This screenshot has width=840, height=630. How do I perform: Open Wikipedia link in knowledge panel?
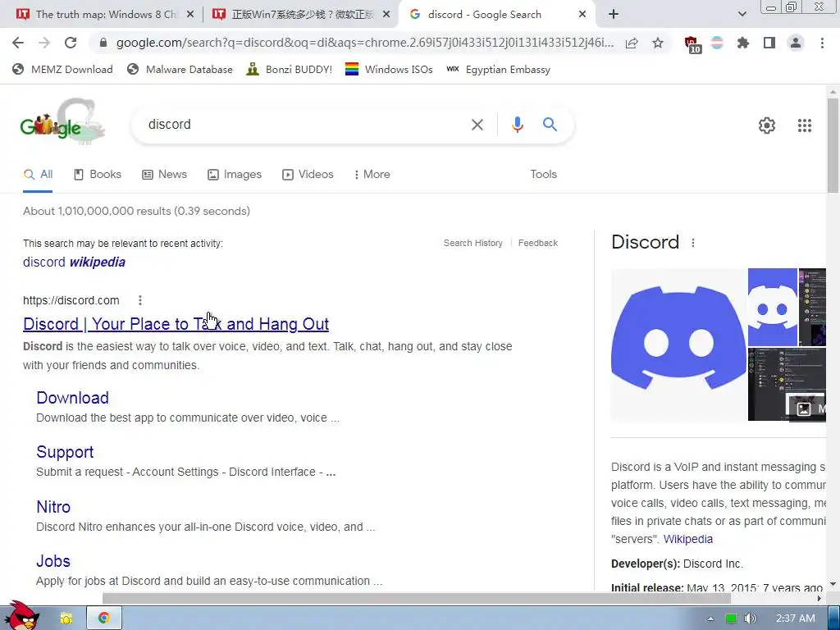coord(688,539)
